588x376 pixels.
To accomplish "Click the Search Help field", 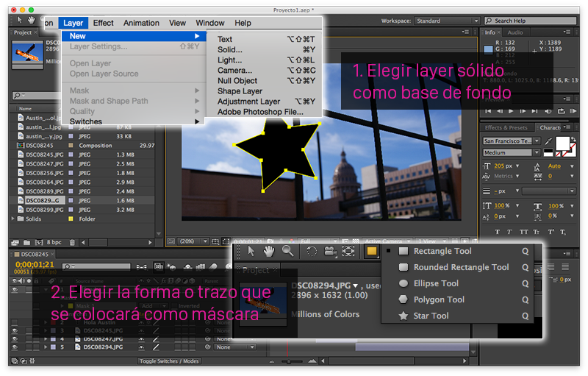I will point(530,21).
